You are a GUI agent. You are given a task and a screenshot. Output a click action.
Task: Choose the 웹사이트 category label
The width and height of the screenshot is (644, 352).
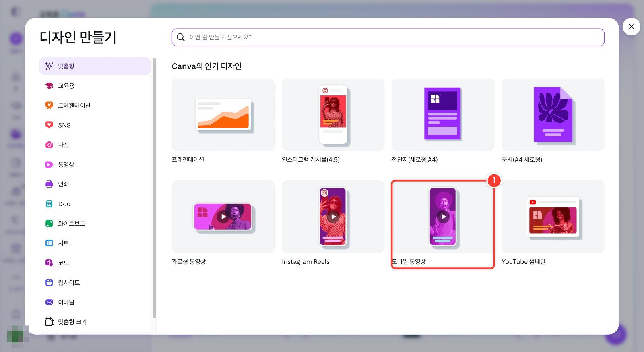(69, 282)
